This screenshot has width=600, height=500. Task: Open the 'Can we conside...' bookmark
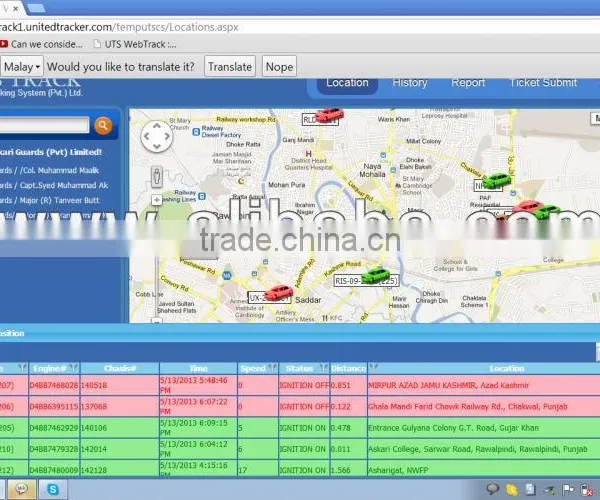click(x=41, y=44)
